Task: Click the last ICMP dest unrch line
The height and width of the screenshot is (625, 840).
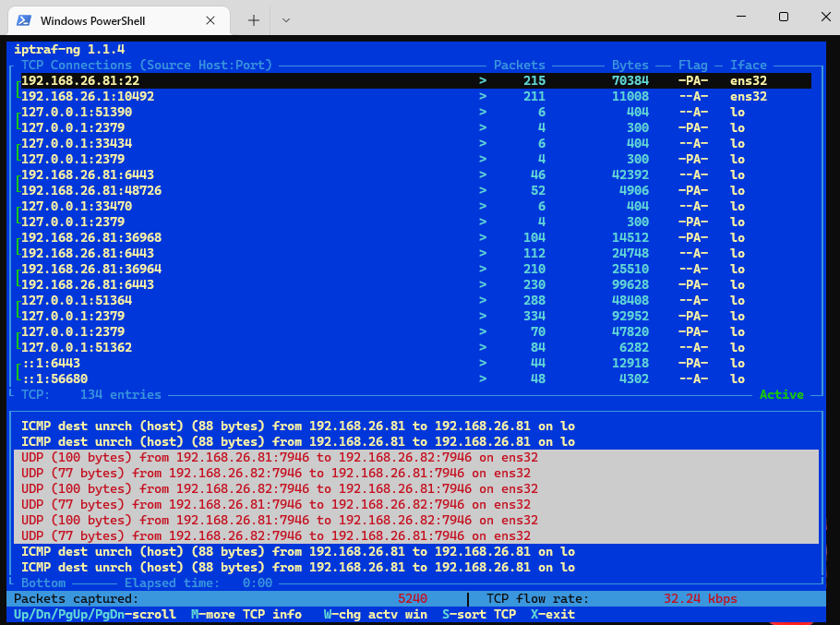Action: pos(298,567)
